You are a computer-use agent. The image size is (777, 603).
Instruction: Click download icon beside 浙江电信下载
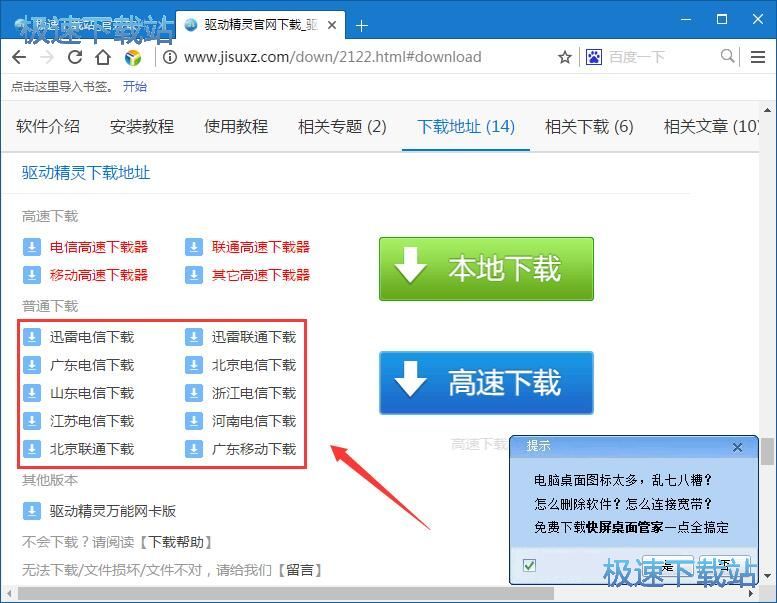click(194, 393)
